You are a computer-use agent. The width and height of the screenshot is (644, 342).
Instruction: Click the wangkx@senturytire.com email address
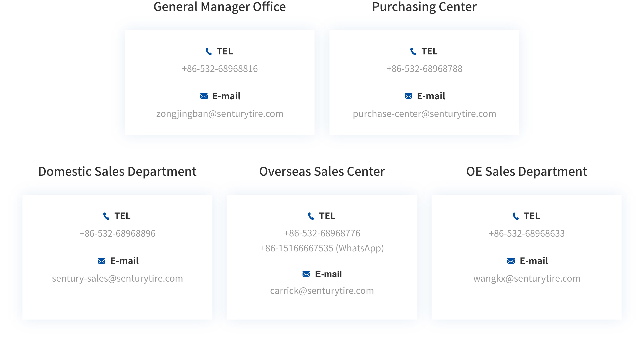527,279
